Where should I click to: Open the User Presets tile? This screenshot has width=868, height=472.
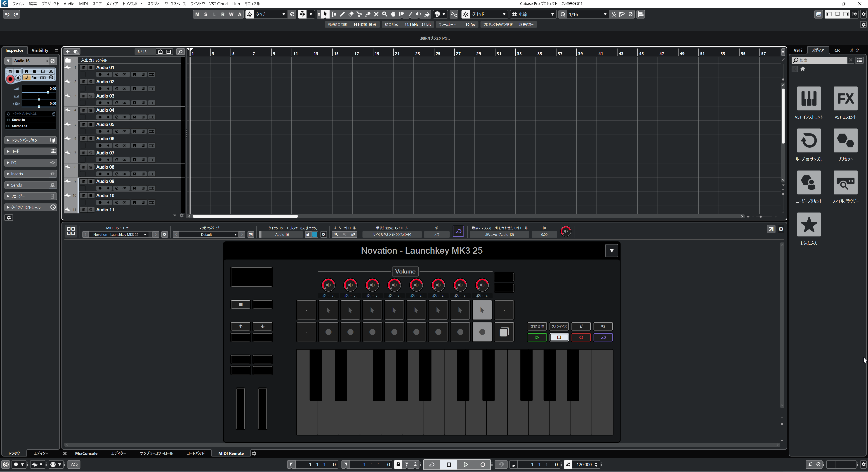809,182
